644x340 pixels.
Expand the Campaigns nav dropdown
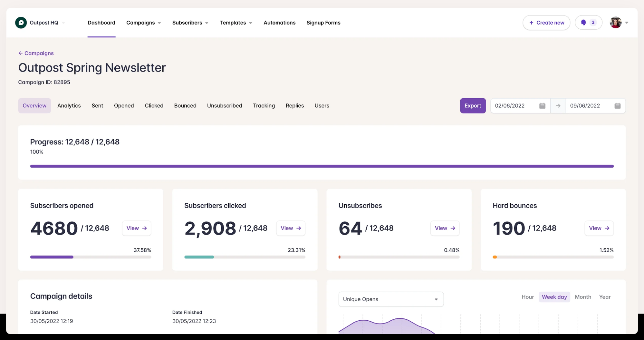tap(159, 23)
